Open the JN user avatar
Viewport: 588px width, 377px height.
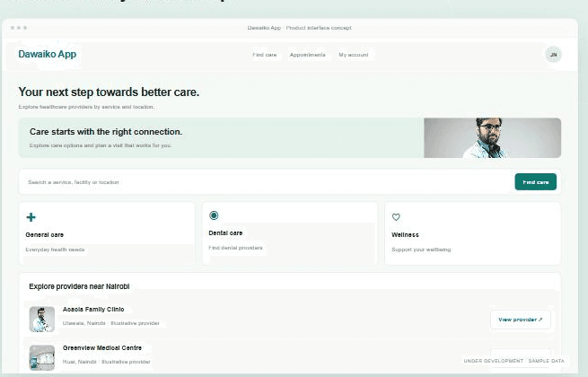[554, 55]
